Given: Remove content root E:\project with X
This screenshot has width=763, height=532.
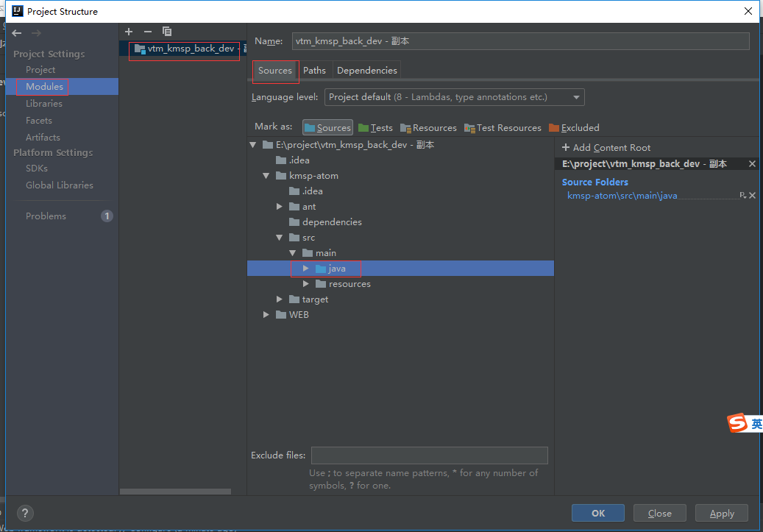Looking at the screenshot, I should tap(752, 164).
